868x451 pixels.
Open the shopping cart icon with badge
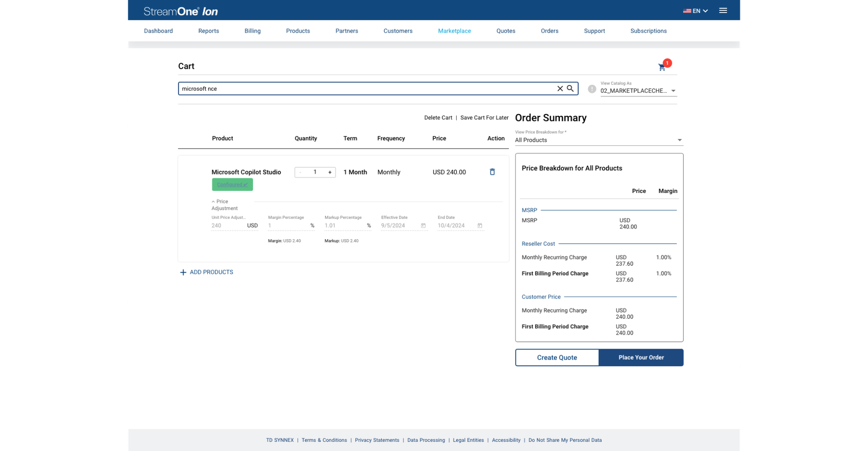click(x=664, y=65)
